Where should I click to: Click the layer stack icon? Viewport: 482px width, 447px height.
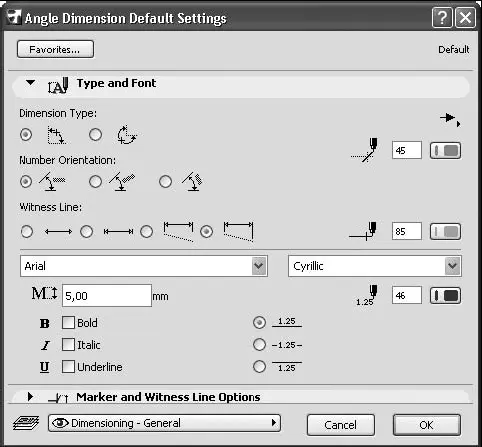click(x=26, y=423)
